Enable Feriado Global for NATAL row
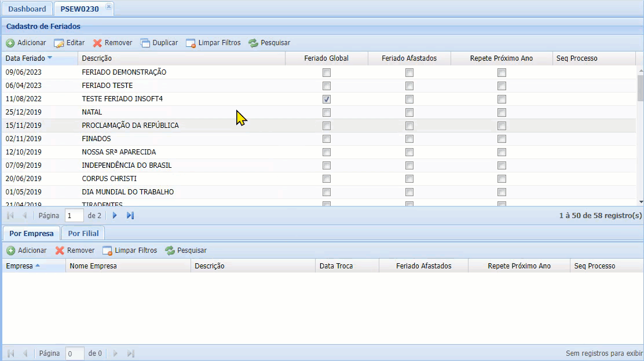This screenshot has height=361, width=644. tap(326, 112)
